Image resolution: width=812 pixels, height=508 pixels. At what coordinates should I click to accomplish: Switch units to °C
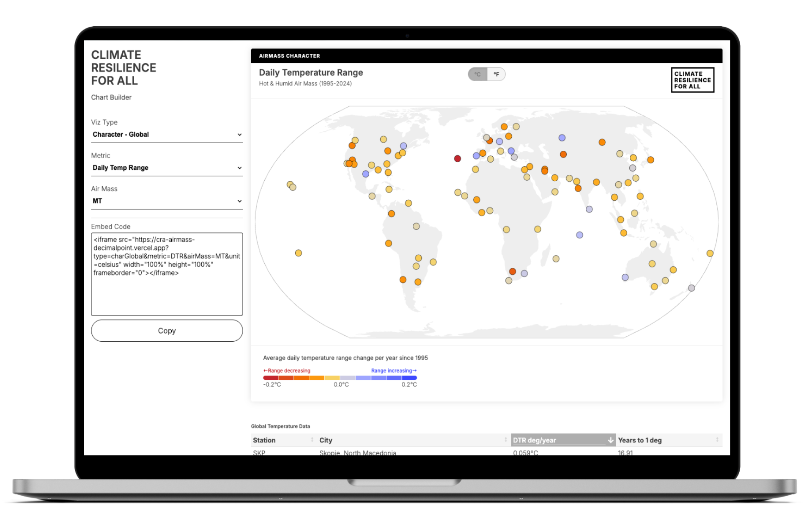point(477,75)
